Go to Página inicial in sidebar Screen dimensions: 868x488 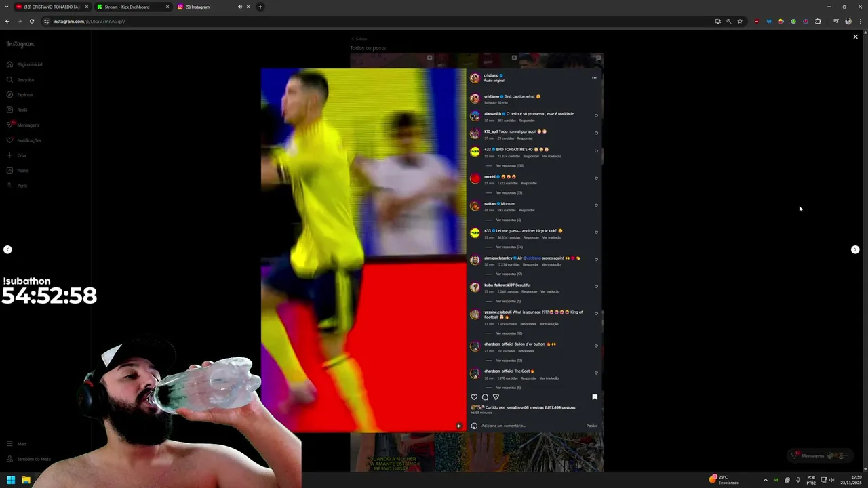point(25,64)
